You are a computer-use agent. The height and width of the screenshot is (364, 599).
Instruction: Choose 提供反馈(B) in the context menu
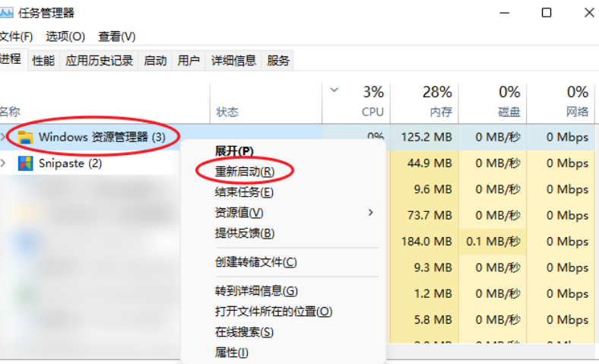pos(245,233)
